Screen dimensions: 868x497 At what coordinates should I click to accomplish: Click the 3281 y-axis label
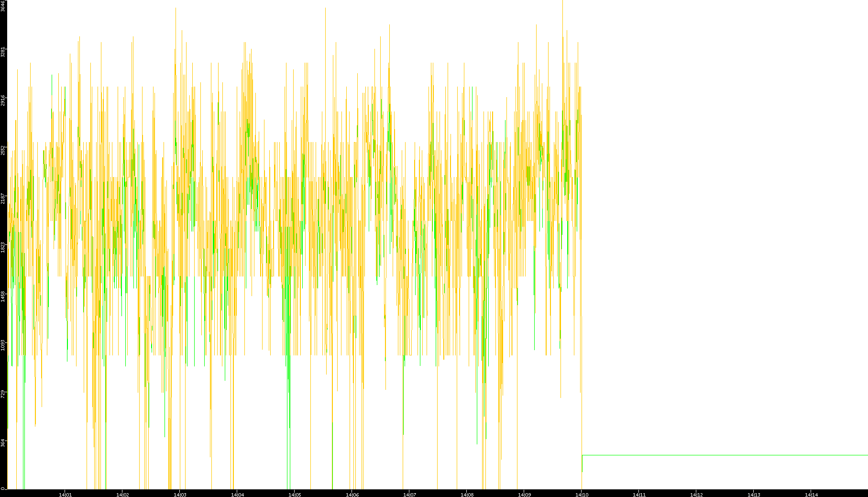coord(3,52)
